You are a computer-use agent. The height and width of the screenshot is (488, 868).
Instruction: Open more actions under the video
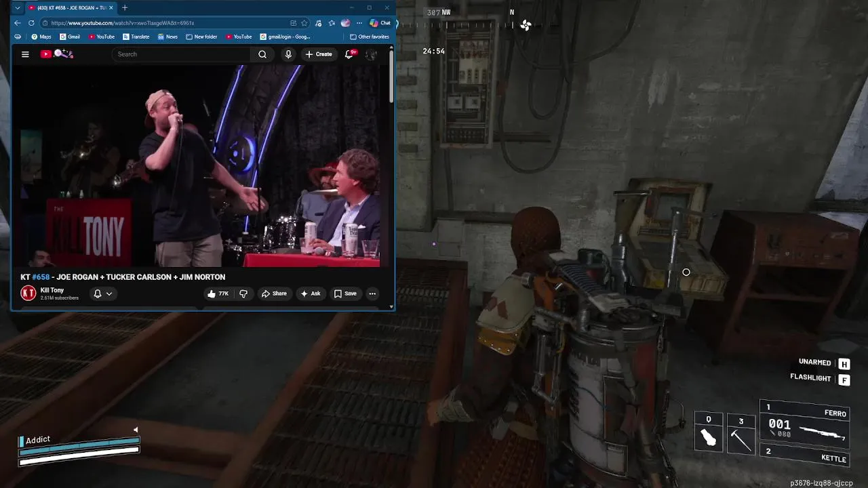[372, 293]
